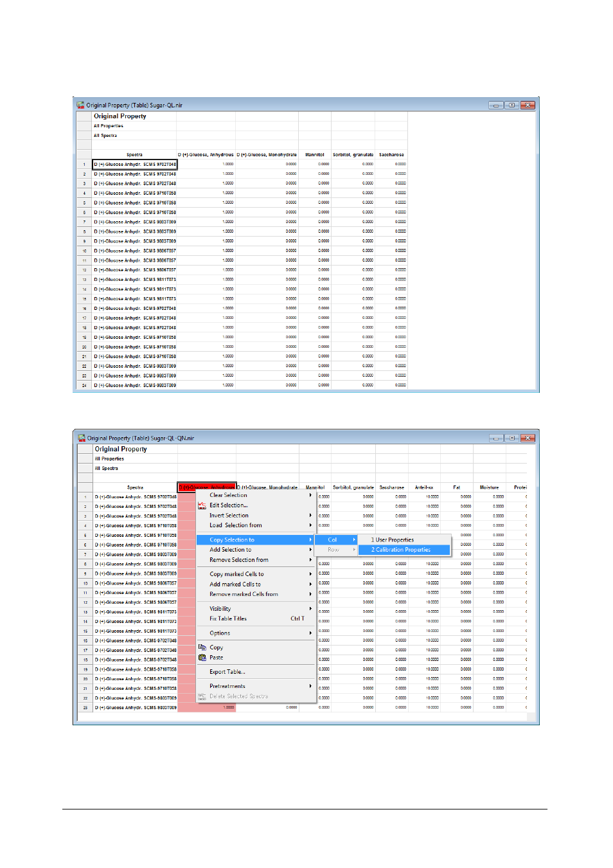Screen dimensions: 613x868
Task: Choose 1 User Properties option
Action: click(405, 540)
